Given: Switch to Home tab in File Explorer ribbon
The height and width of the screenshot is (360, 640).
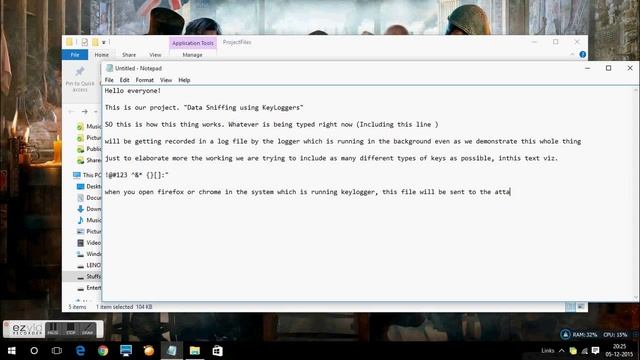Looking at the screenshot, I should tap(102, 55).
